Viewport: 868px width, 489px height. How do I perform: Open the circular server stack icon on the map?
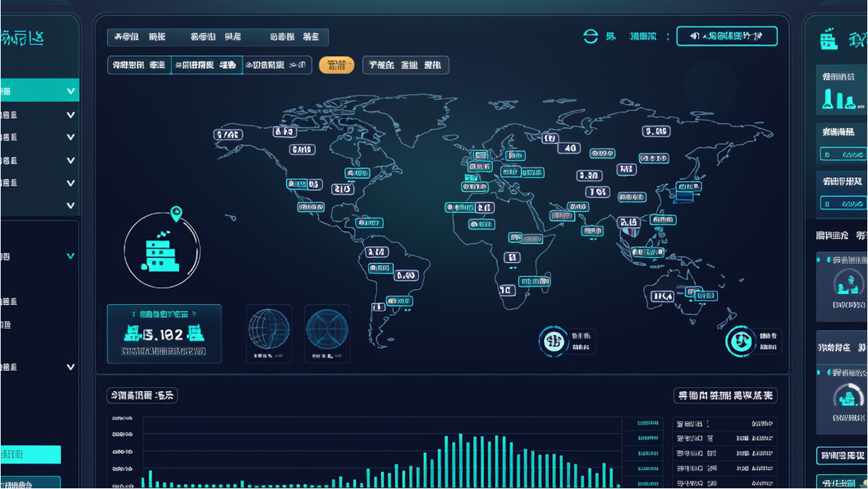pyautogui.click(x=162, y=251)
